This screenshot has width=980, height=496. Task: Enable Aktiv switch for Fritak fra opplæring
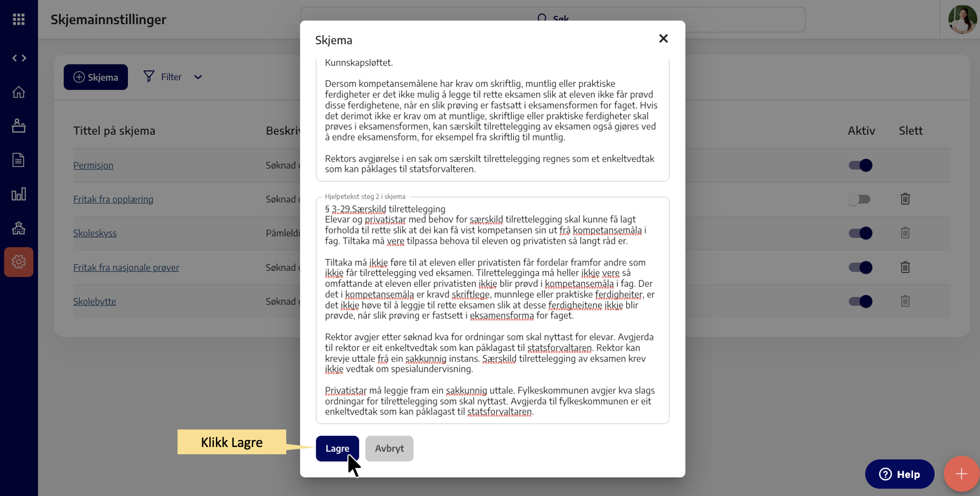tap(859, 199)
